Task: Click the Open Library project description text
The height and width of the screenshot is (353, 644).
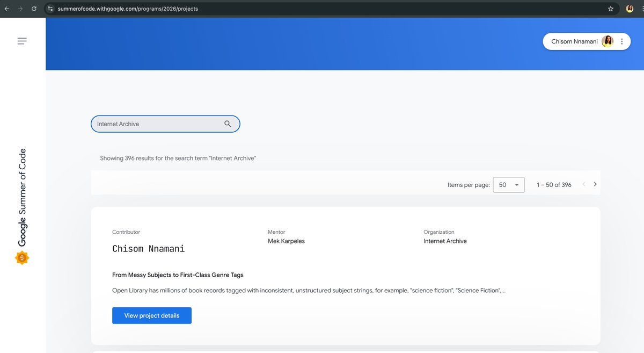Action: click(309, 291)
